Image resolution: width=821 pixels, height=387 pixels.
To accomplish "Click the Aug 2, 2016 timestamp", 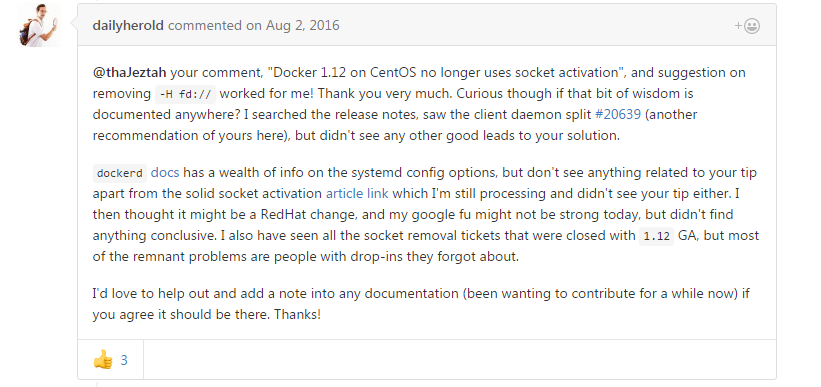I will (x=303, y=25).
